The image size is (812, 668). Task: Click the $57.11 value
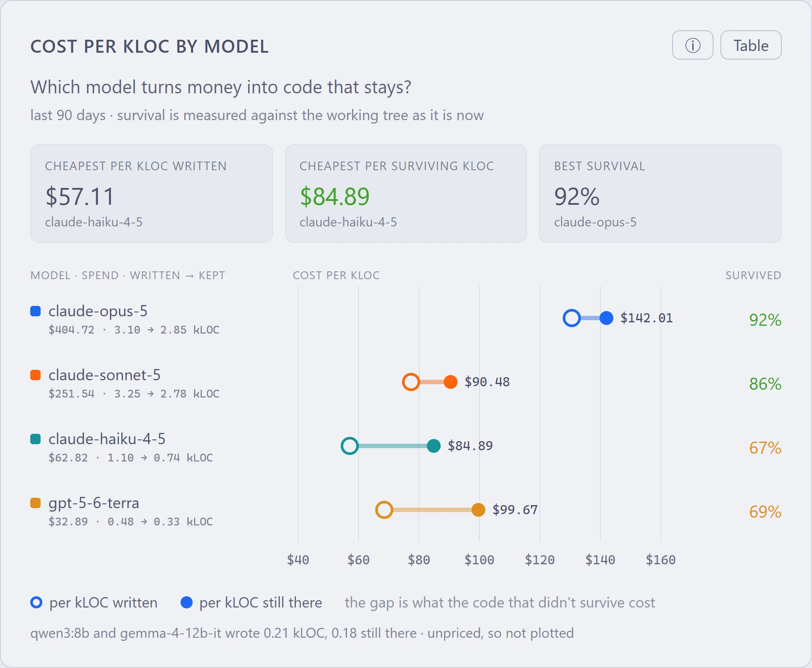tap(80, 197)
